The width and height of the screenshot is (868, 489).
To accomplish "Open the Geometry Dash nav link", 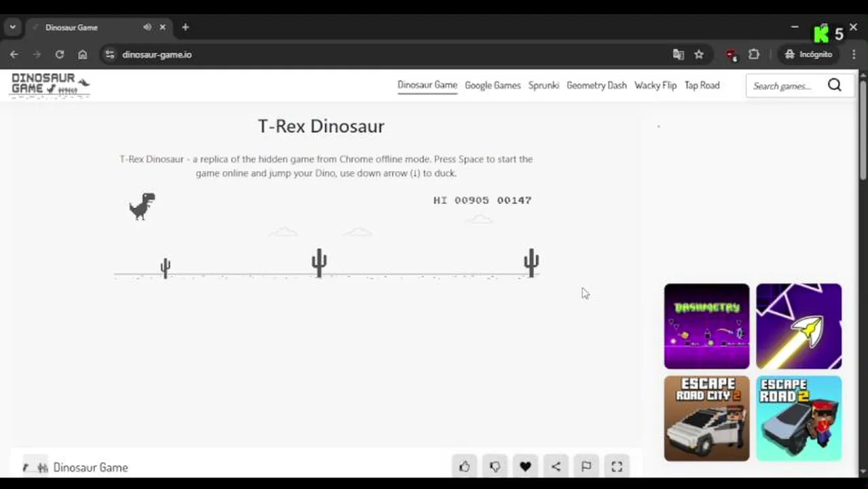I will (596, 86).
